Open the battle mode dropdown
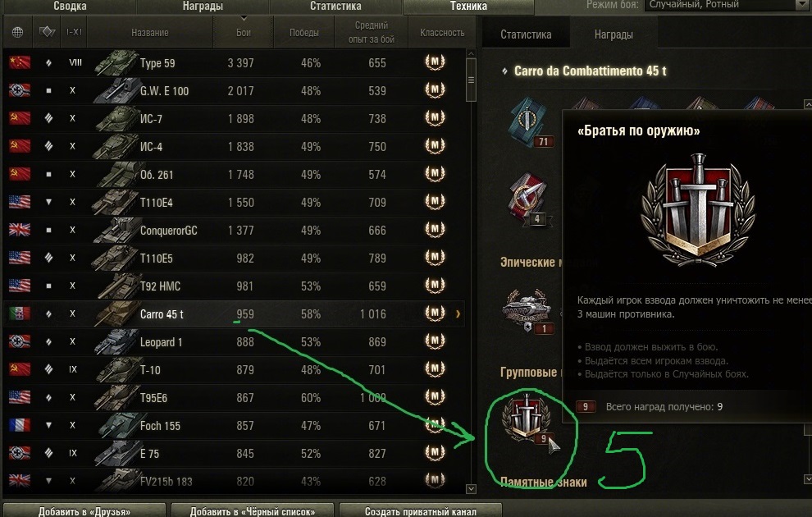The height and width of the screenshot is (517, 812). click(727, 5)
